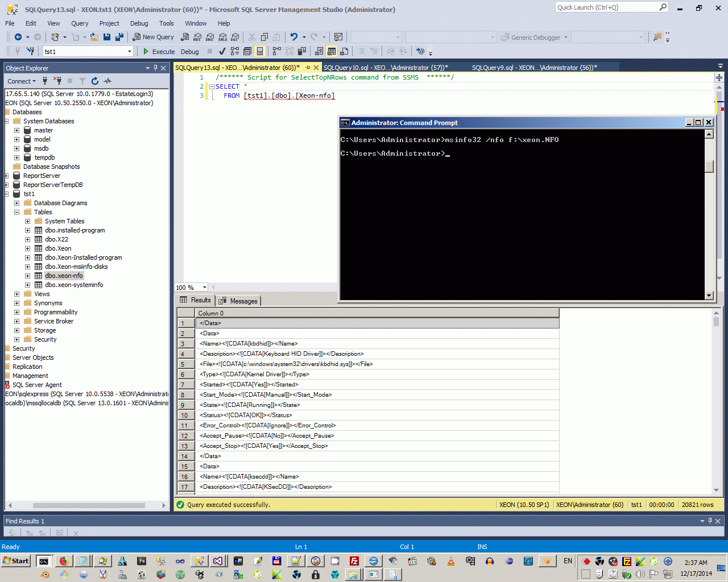Toggle Results to Grid button
The width and height of the screenshot is (728, 582).
pyautogui.click(x=332, y=51)
